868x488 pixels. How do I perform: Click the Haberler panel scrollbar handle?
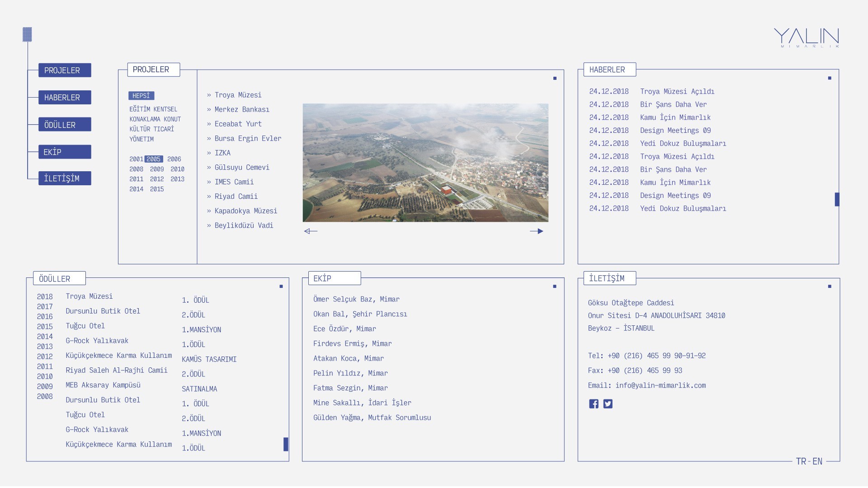pos(837,199)
